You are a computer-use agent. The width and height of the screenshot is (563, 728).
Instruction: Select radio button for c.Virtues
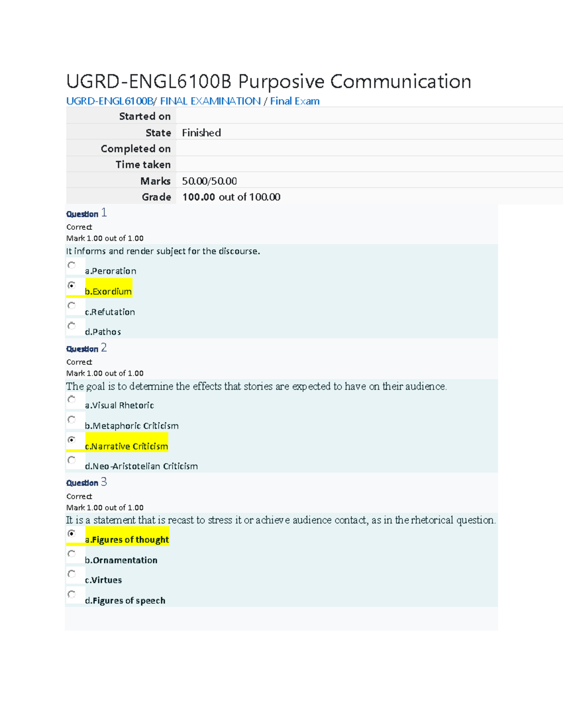(71, 574)
